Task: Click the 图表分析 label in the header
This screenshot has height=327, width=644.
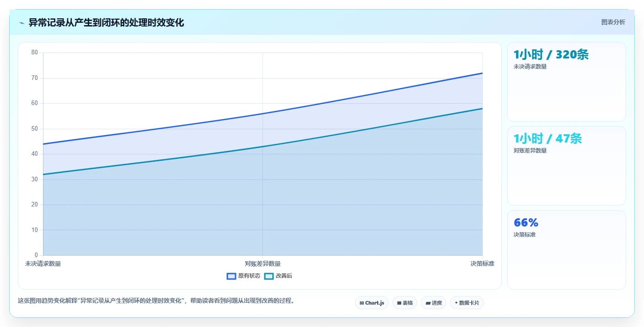Action: tap(613, 22)
